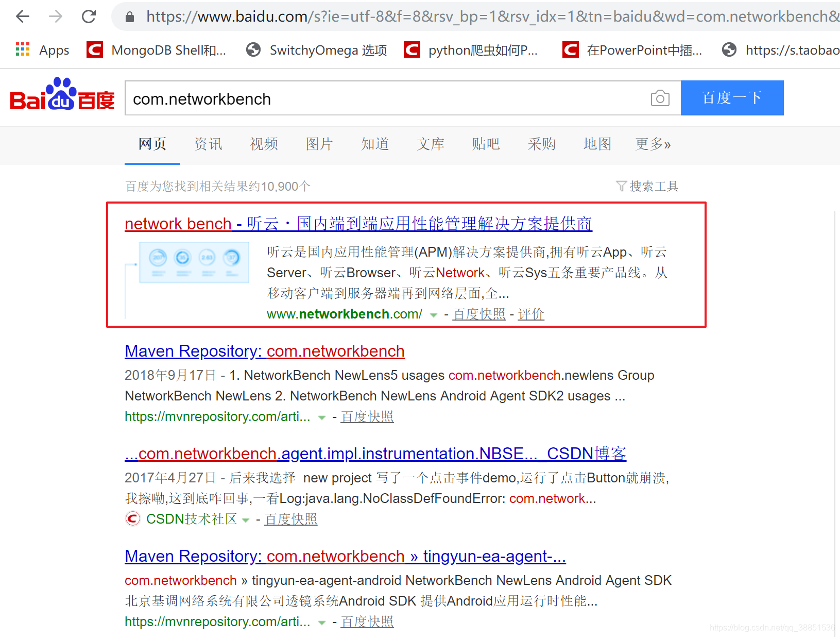Click the camera image-search icon
The width and height of the screenshot is (840, 637).
pos(660,98)
